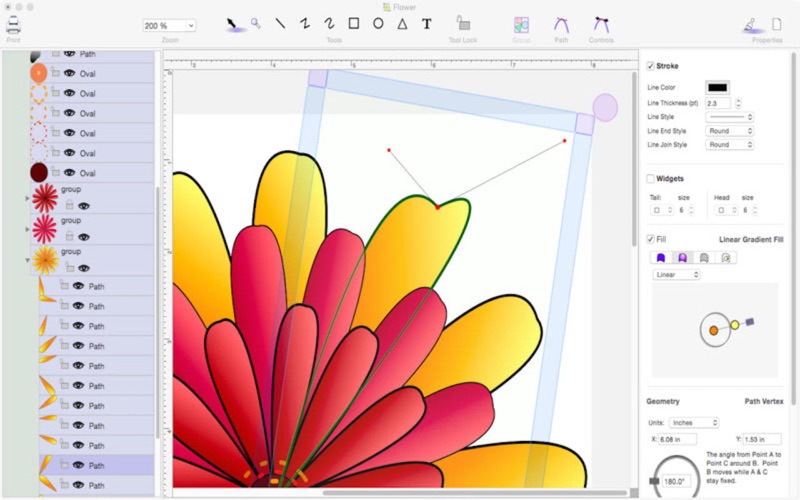
Task: Open the Controls toolbar item
Action: 602,24
